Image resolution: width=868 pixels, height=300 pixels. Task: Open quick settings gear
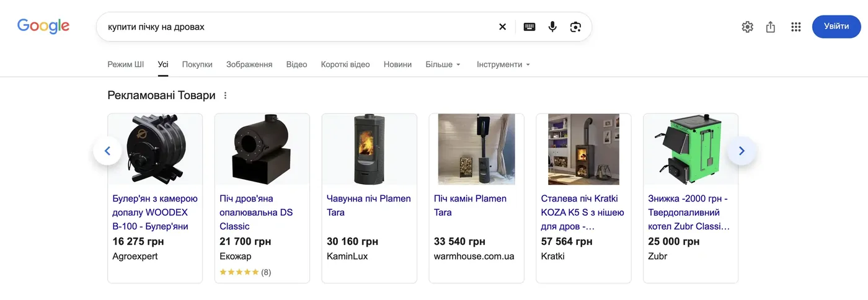(747, 27)
